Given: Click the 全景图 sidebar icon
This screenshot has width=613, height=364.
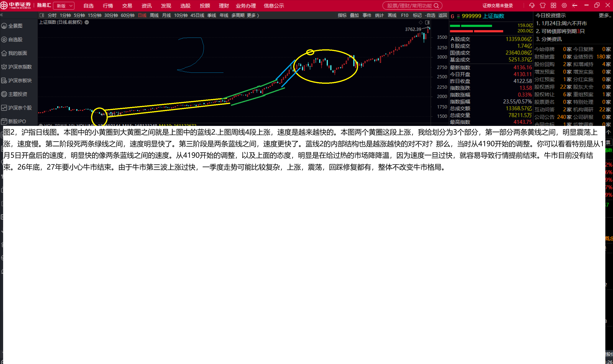Looking at the screenshot, I should click(x=4, y=26).
